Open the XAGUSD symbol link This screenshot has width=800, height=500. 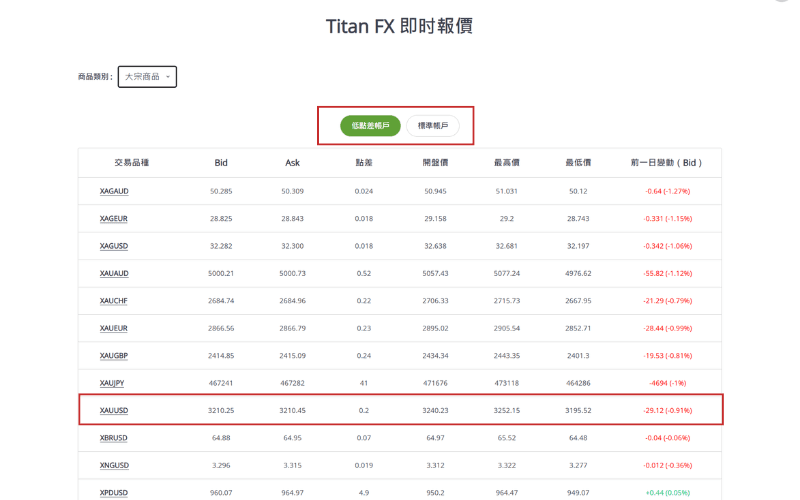click(114, 246)
